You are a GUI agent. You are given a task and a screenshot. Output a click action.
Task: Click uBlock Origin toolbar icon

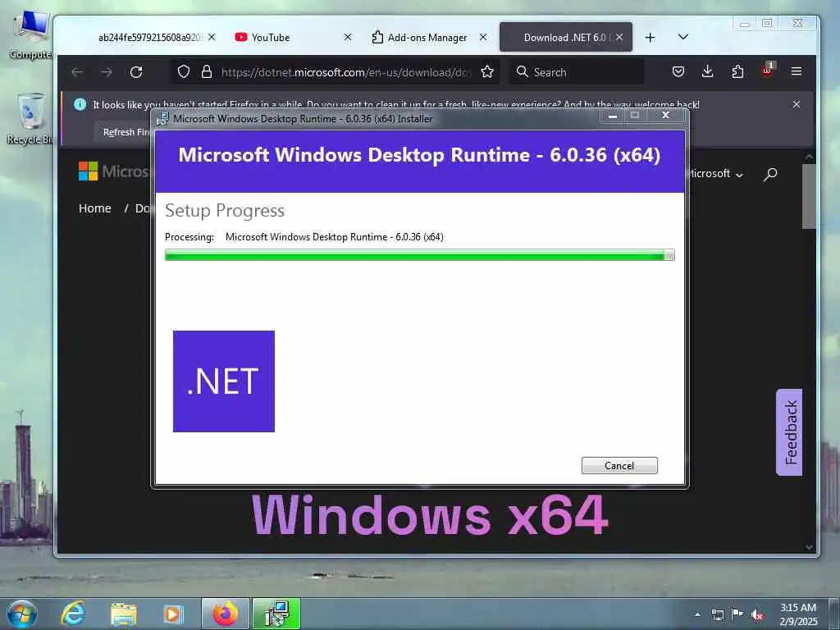767,71
